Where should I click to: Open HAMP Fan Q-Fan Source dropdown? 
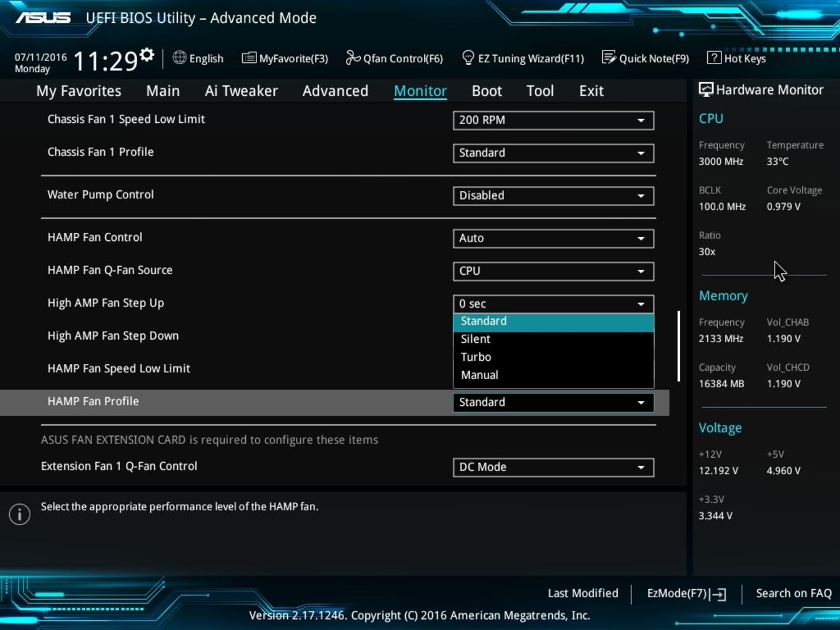553,271
